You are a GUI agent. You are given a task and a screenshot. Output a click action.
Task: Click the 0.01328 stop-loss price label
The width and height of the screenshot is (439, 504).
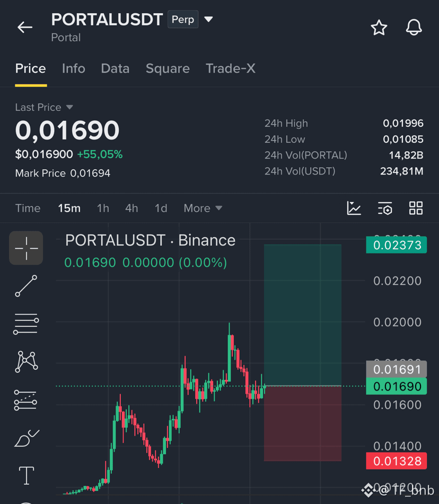click(x=396, y=461)
